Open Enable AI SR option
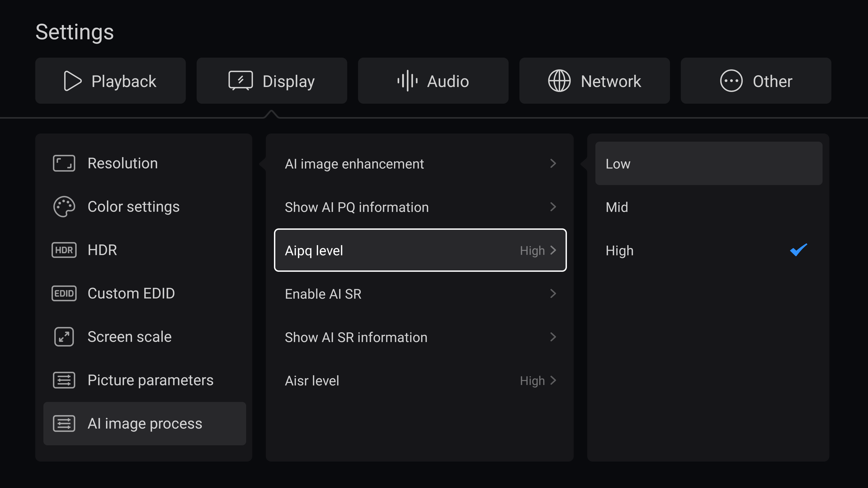 tap(420, 294)
